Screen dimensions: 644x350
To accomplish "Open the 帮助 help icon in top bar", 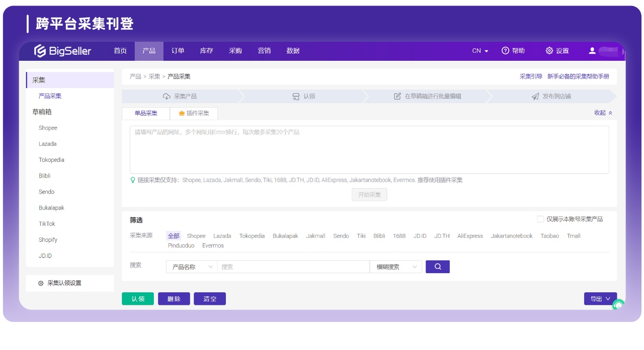I will 506,51.
